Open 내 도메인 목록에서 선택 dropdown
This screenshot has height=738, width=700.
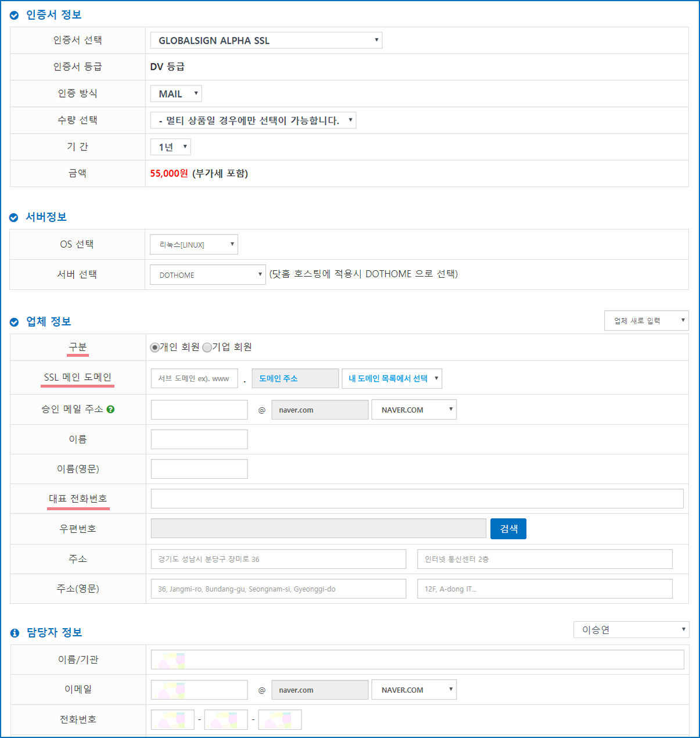[x=392, y=378]
